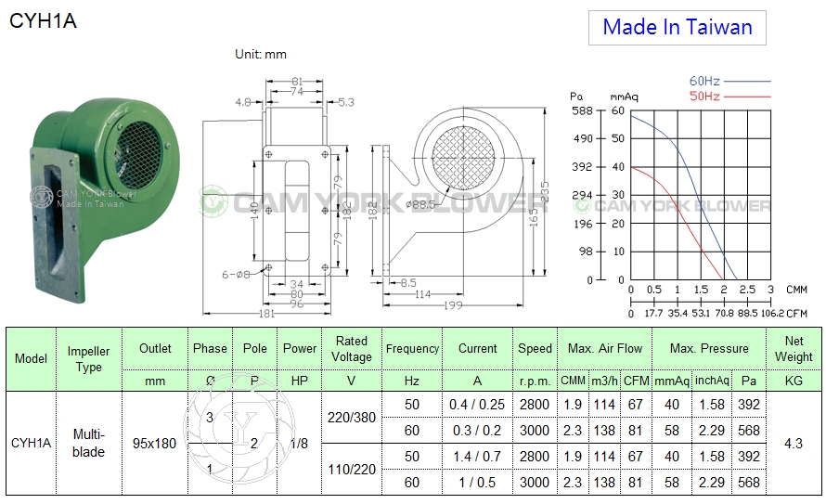Click the 'Speed' column header

[x=535, y=349]
